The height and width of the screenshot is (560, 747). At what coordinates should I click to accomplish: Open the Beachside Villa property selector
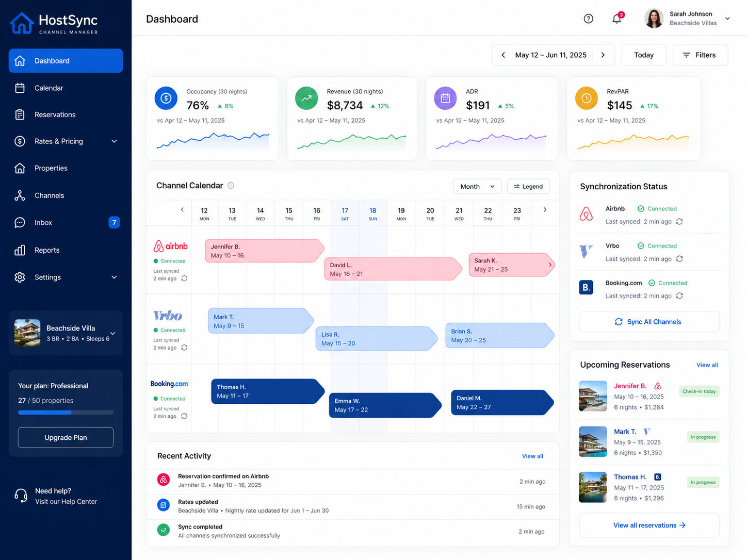point(66,333)
